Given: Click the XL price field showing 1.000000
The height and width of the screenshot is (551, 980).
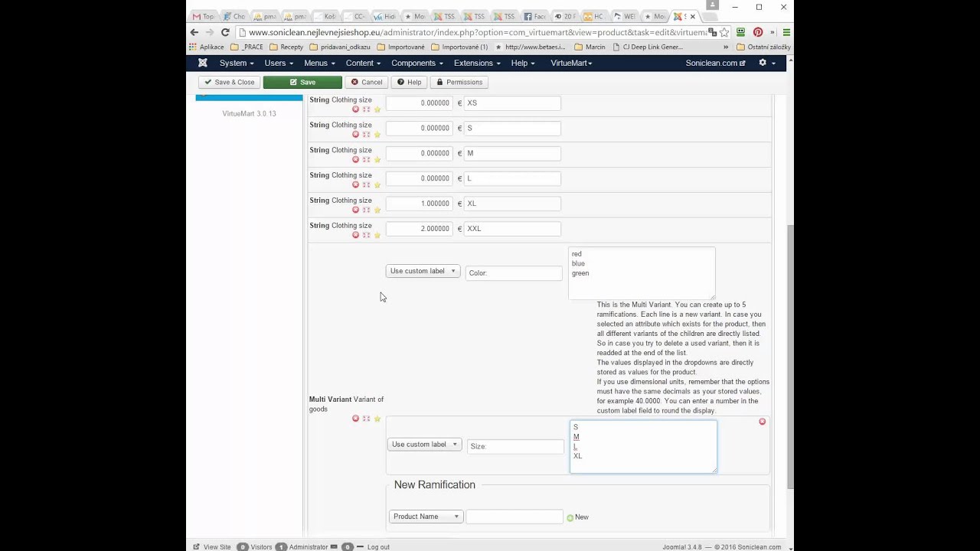Looking at the screenshot, I should click(420, 204).
